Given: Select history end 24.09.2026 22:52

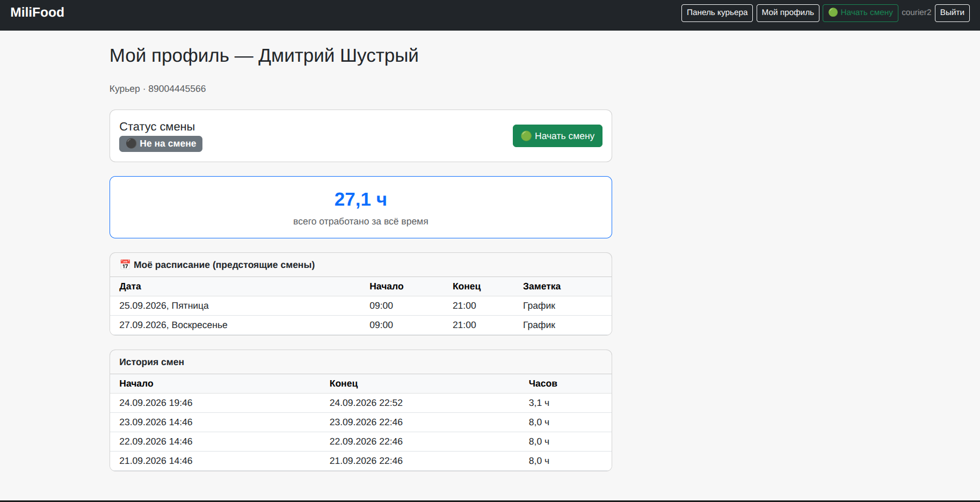Looking at the screenshot, I should 366,403.
